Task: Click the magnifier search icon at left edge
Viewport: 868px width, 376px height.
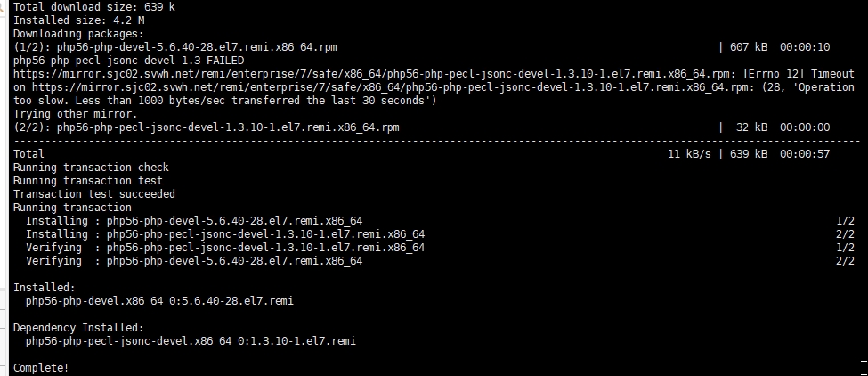Action: (2, 6)
